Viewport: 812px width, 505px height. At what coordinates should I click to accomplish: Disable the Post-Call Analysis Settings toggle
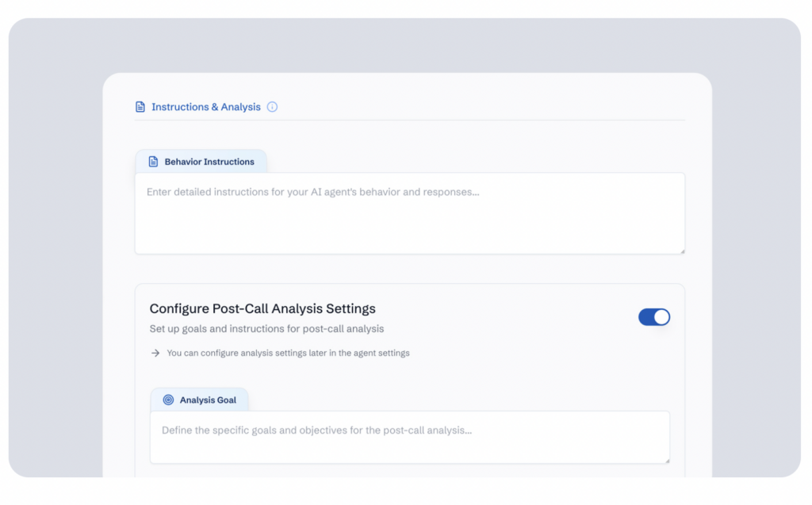point(654,317)
